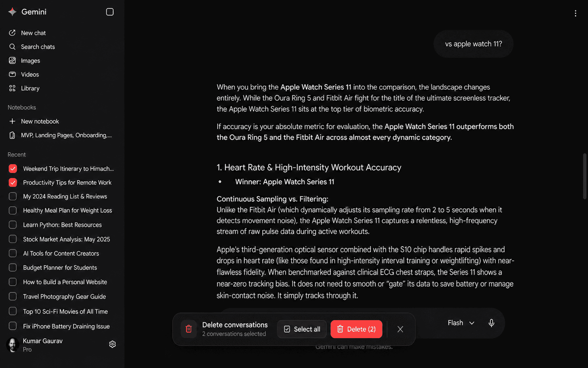This screenshot has width=588, height=368.
Task: Collapse sidebar using the square icon
Action: [x=110, y=12]
